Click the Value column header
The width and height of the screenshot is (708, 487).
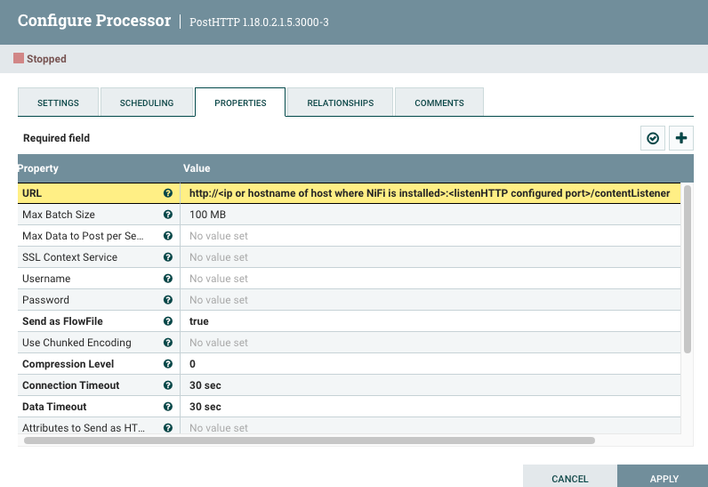[196, 168]
